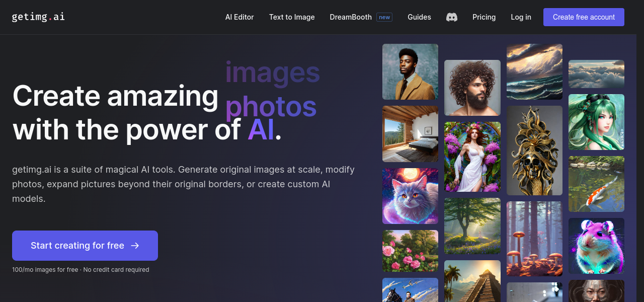Open the neon hamster thumbnail
The height and width of the screenshot is (302, 644).
596,246
